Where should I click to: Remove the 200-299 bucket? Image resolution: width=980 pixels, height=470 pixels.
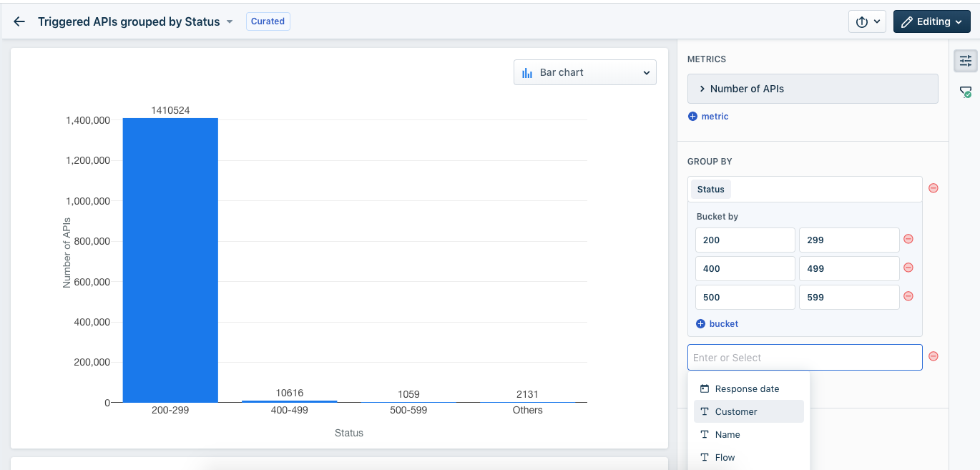pyautogui.click(x=908, y=239)
